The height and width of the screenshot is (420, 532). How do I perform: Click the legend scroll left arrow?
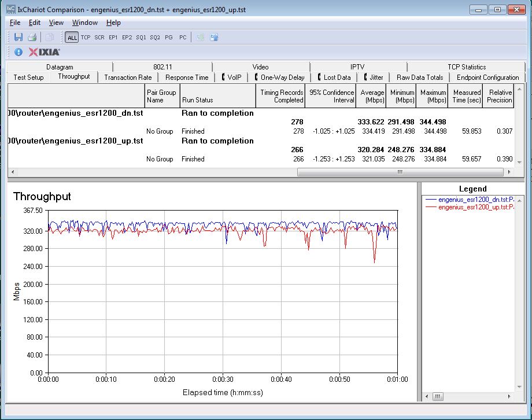tap(427, 396)
